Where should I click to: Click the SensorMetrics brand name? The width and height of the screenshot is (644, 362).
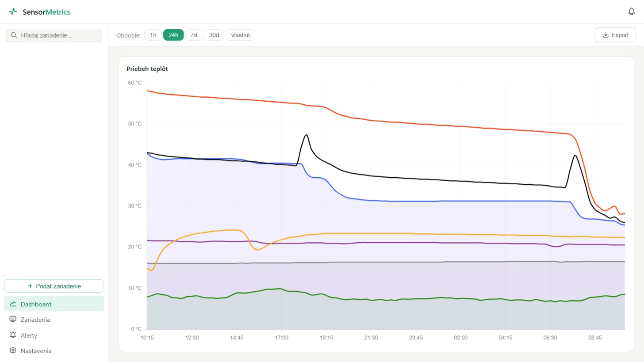(46, 12)
